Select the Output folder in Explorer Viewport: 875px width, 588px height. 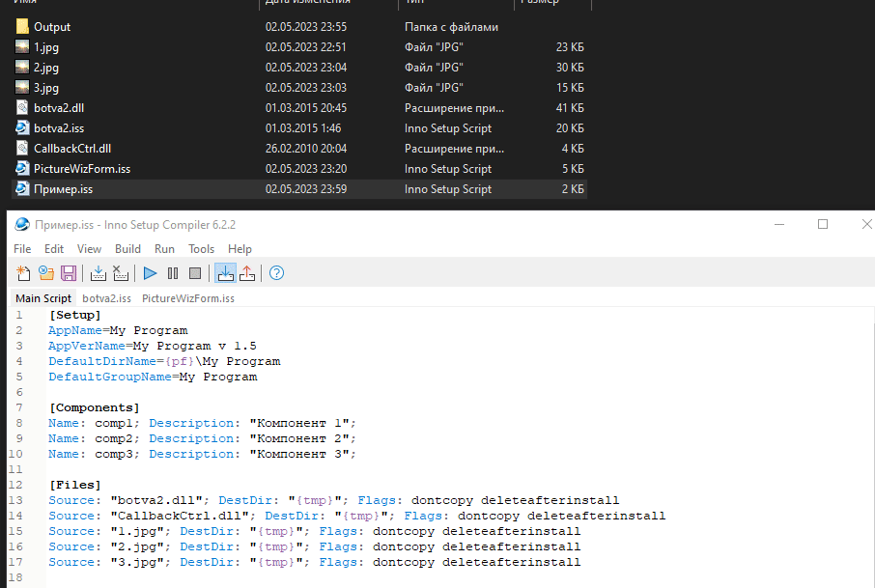coord(22,27)
